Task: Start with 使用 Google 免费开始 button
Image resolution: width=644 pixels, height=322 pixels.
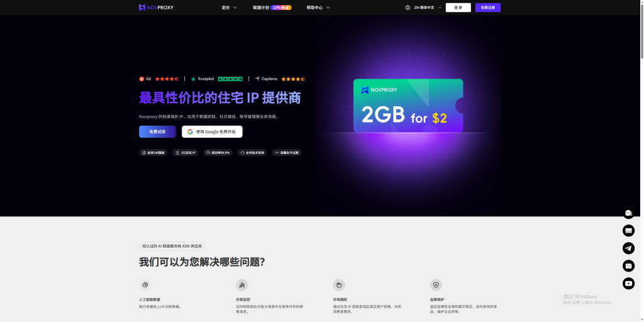Action: [212, 132]
